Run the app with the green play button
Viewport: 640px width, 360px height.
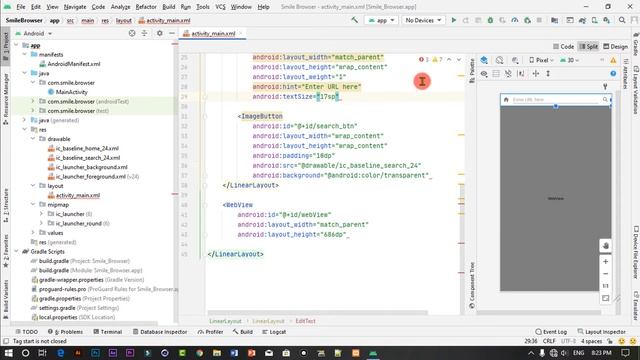tap(453, 20)
